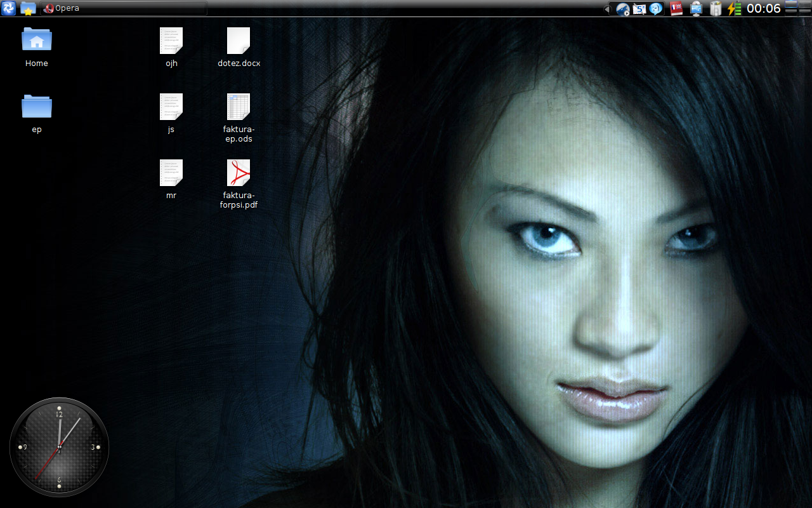Open the device notifier USB icon
812x508 pixels.
pyautogui.click(x=697, y=9)
